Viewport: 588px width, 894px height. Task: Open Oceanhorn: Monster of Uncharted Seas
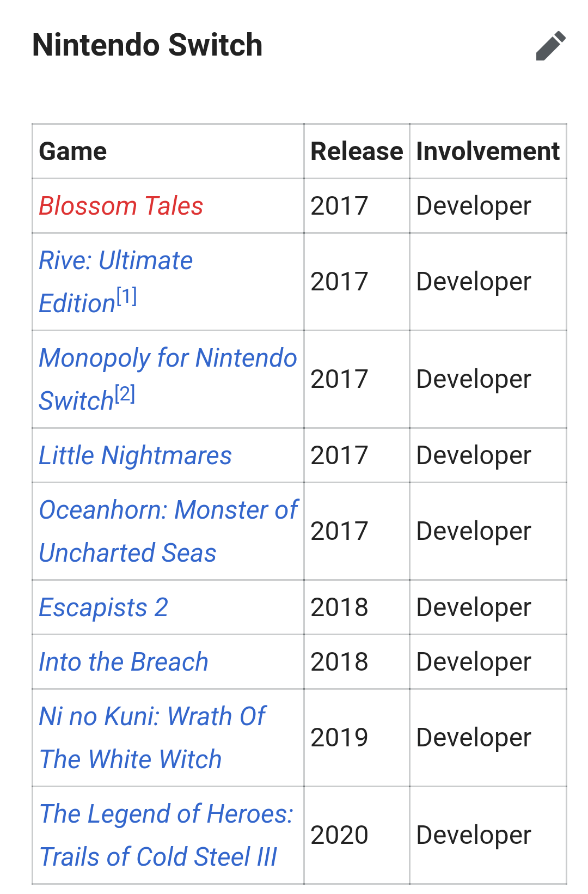coord(168,531)
